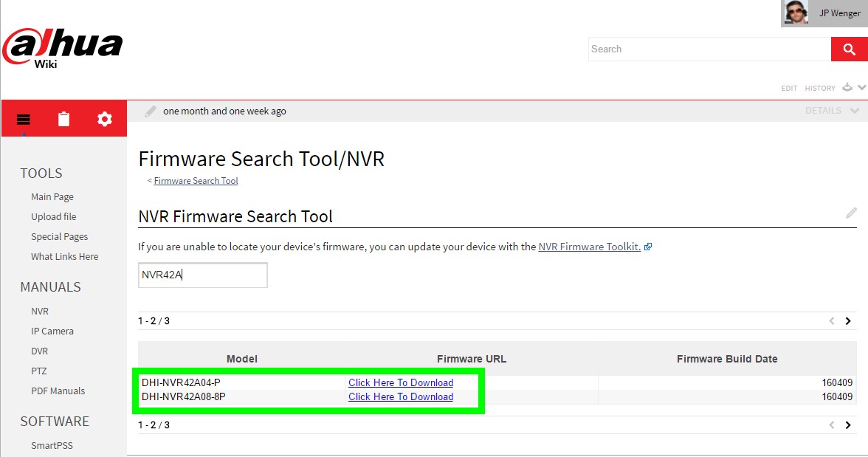
Task: Click the download icon next to HISTORY
Action: pos(847,88)
